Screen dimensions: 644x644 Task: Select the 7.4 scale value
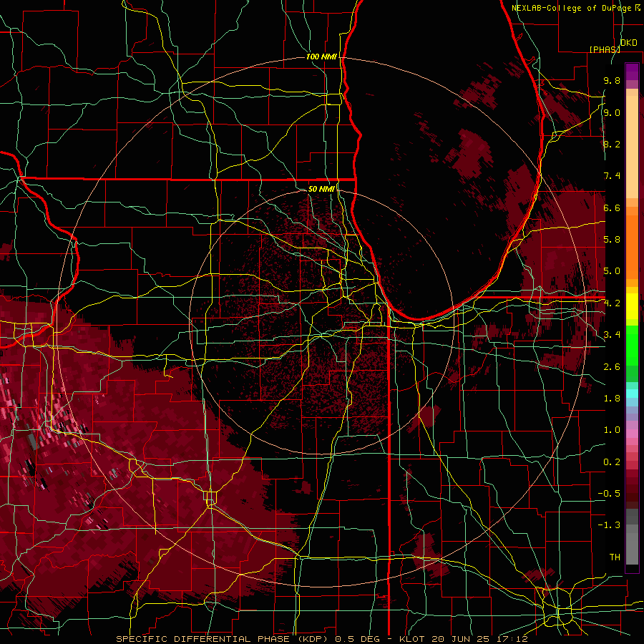(612, 176)
